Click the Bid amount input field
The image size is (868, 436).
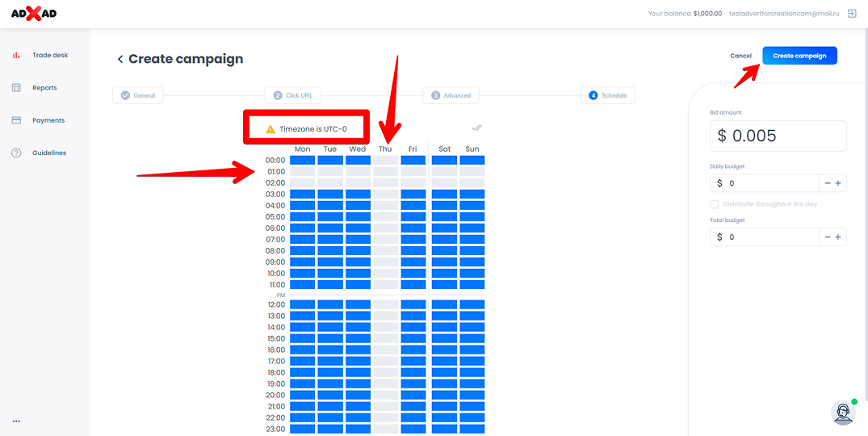(778, 136)
